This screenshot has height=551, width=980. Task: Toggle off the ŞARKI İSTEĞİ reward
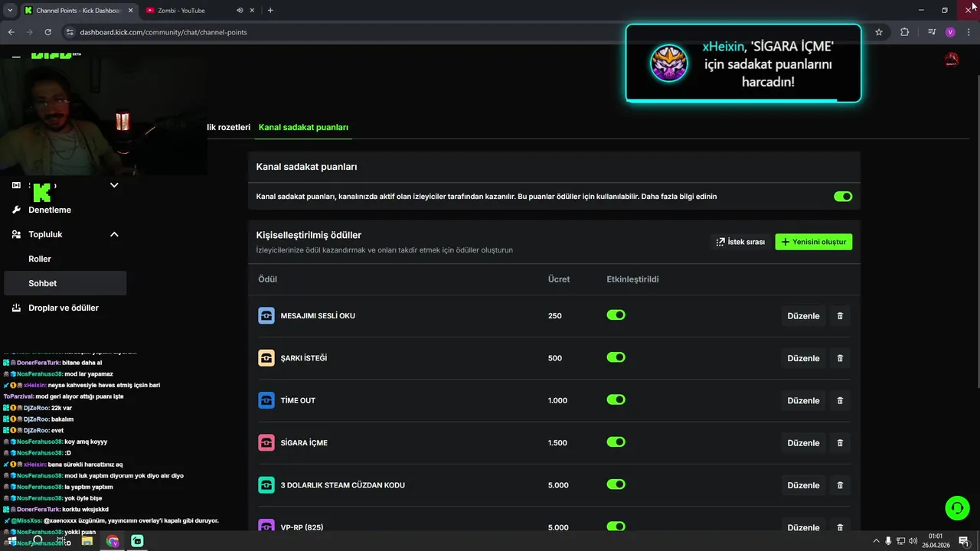(x=616, y=357)
